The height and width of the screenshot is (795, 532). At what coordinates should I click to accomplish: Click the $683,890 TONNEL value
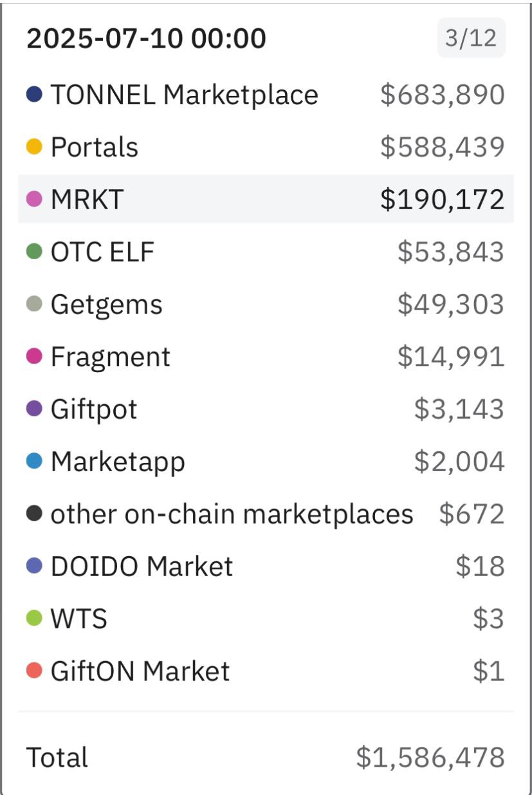(443, 95)
